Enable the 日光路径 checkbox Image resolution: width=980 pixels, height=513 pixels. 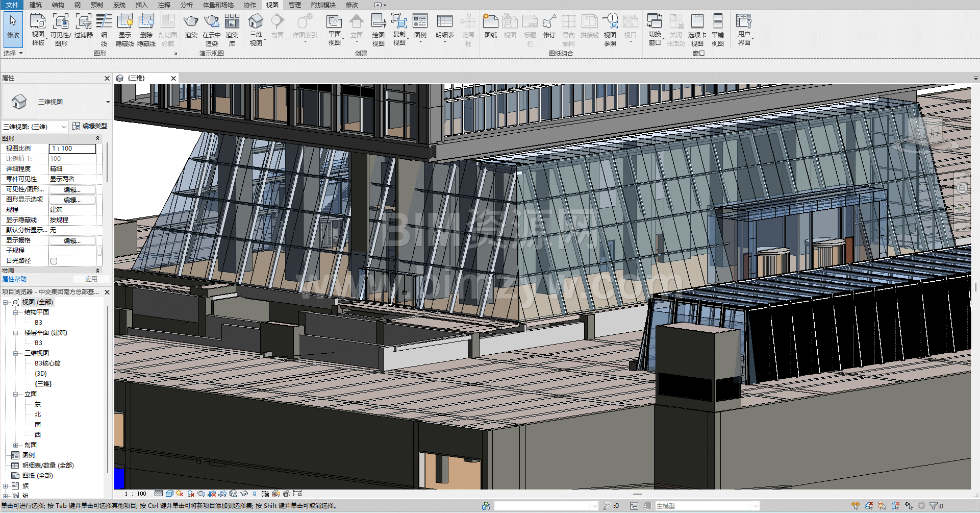click(x=54, y=261)
